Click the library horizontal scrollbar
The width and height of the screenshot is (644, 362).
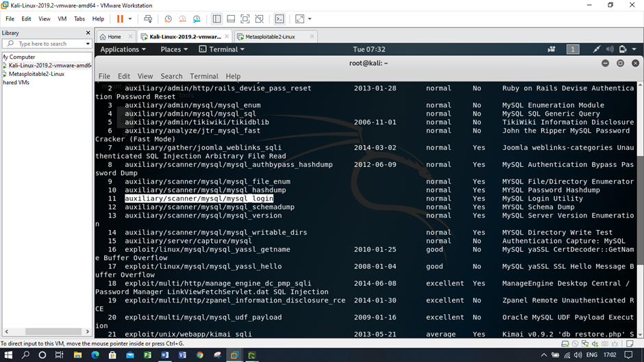(53, 332)
